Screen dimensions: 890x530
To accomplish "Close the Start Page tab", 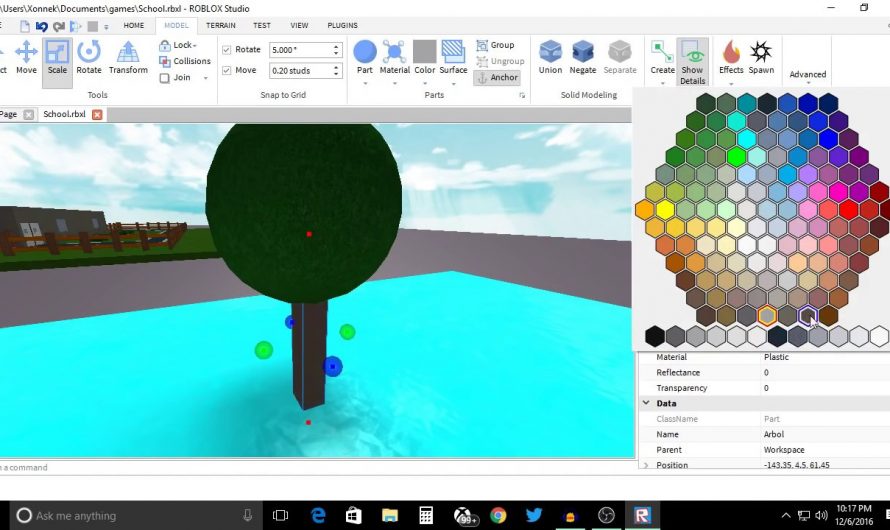I will coord(28,115).
